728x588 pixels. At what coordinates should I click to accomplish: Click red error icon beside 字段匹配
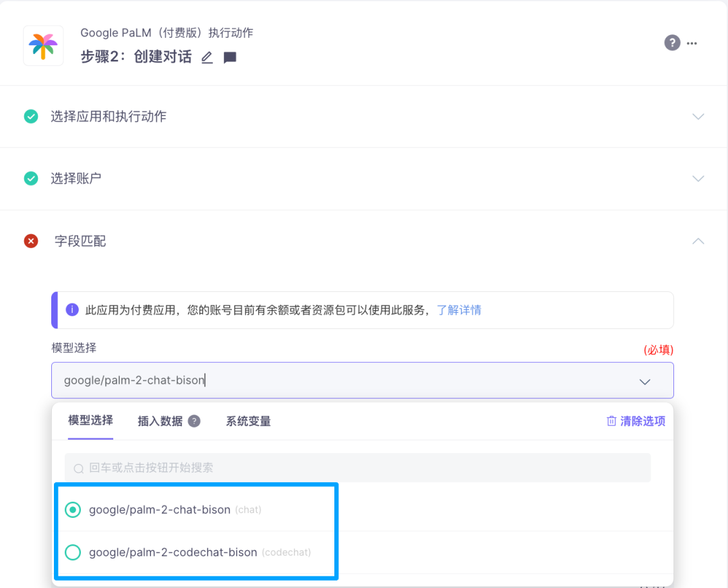31,241
